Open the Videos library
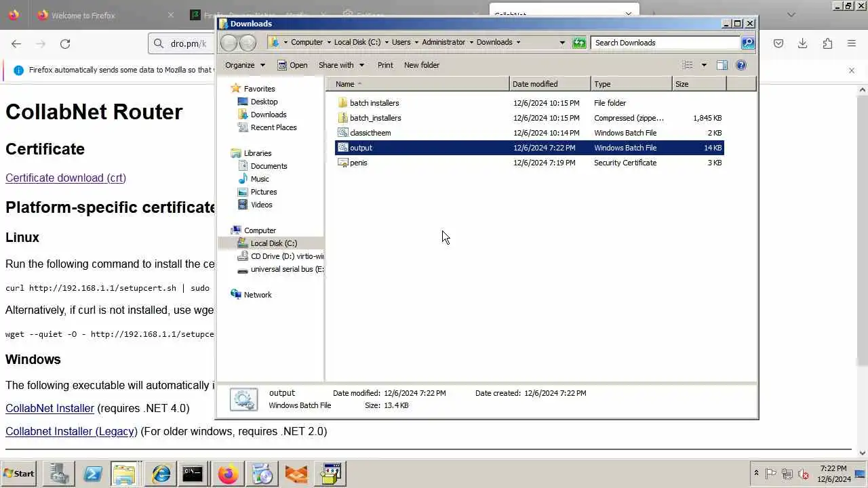 261,205
